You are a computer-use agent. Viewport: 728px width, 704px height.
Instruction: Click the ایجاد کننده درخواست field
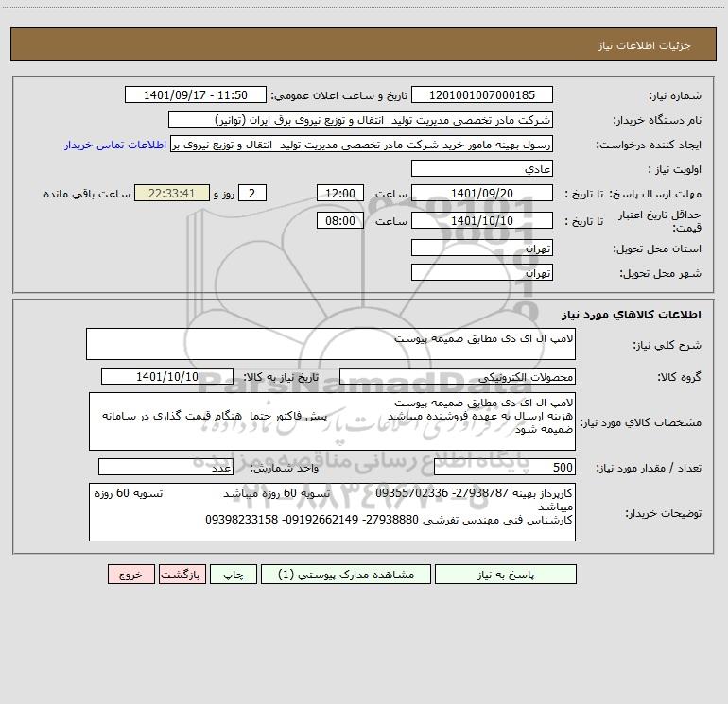point(361,144)
